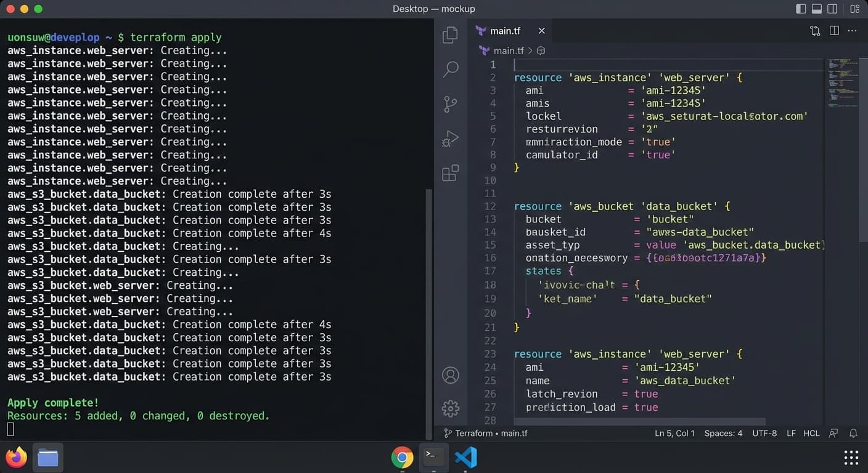Launch Firefox from the dock

coord(17,457)
